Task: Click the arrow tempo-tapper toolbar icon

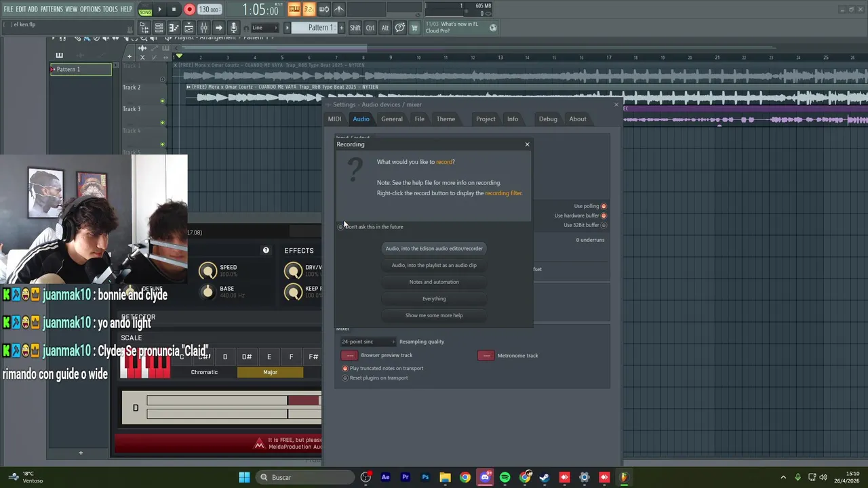Action: pos(218,28)
